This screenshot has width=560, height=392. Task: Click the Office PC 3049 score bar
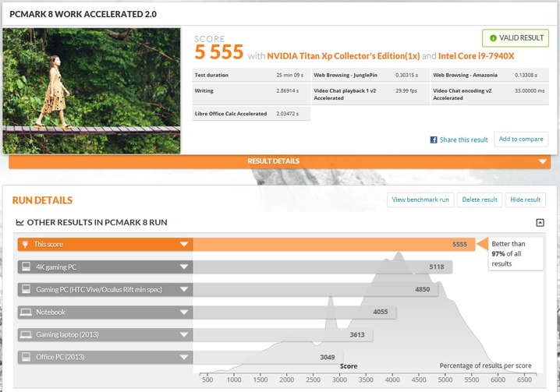coord(268,357)
